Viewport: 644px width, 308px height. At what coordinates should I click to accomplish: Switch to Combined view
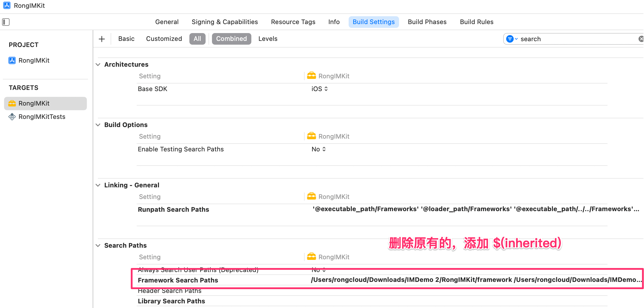point(231,39)
